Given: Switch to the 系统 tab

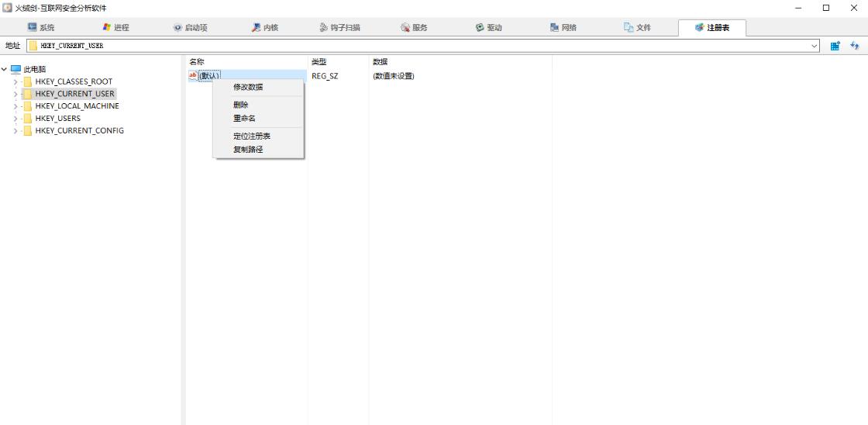Looking at the screenshot, I should tap(41, 27).
